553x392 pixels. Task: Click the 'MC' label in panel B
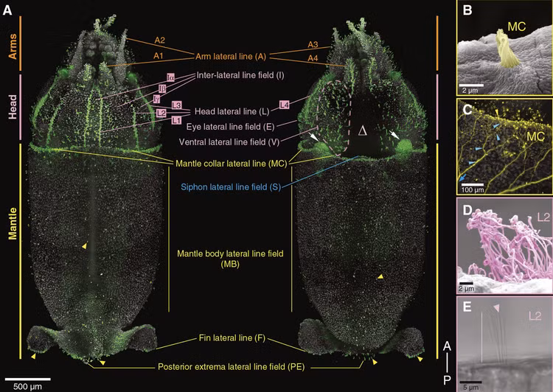517,27
